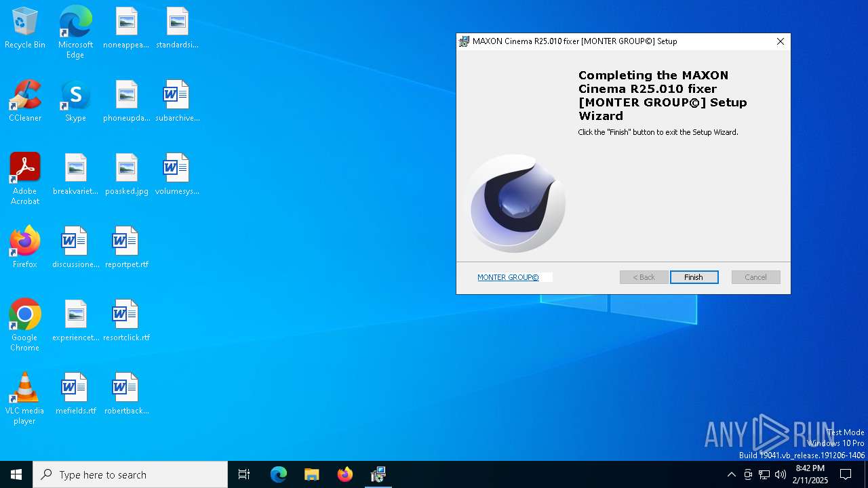The height and width of the screenshot is (488, 868).
Task: Open Task View on the taskbar
Action: (244, 474)
